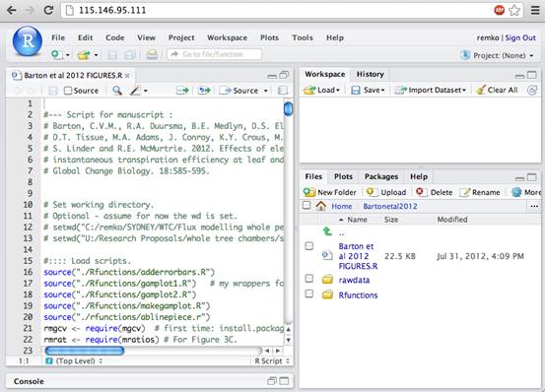This screenshot has width=545, height=392.
Task: Click the save icon in editor toolbar
Action: pyautogui.click(x=53, y=91)
